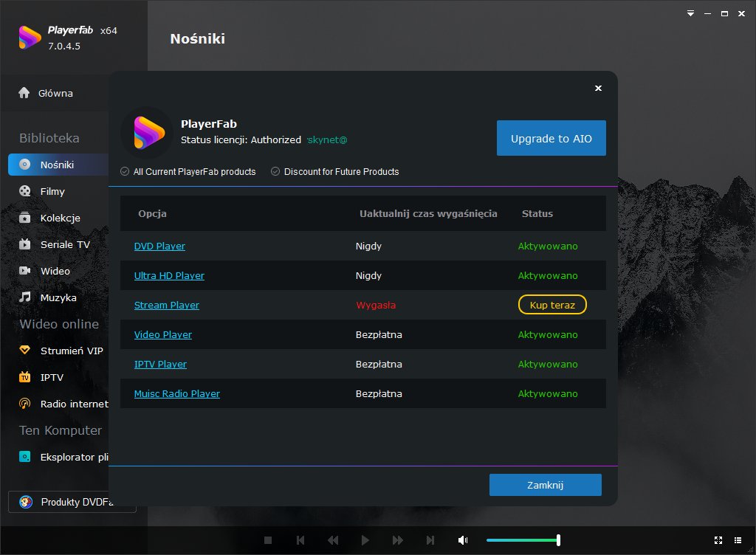The width and height of the screenshot is (756, 555).
Task: Adjust the volume slider
Action: (x=523, y=540)
